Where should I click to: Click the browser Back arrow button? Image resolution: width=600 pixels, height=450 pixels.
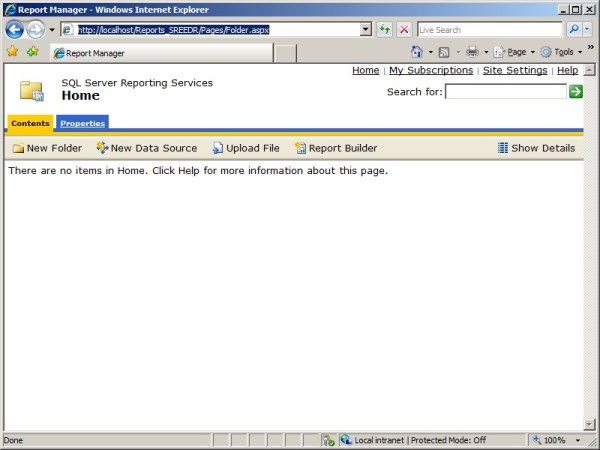[15, 30]
